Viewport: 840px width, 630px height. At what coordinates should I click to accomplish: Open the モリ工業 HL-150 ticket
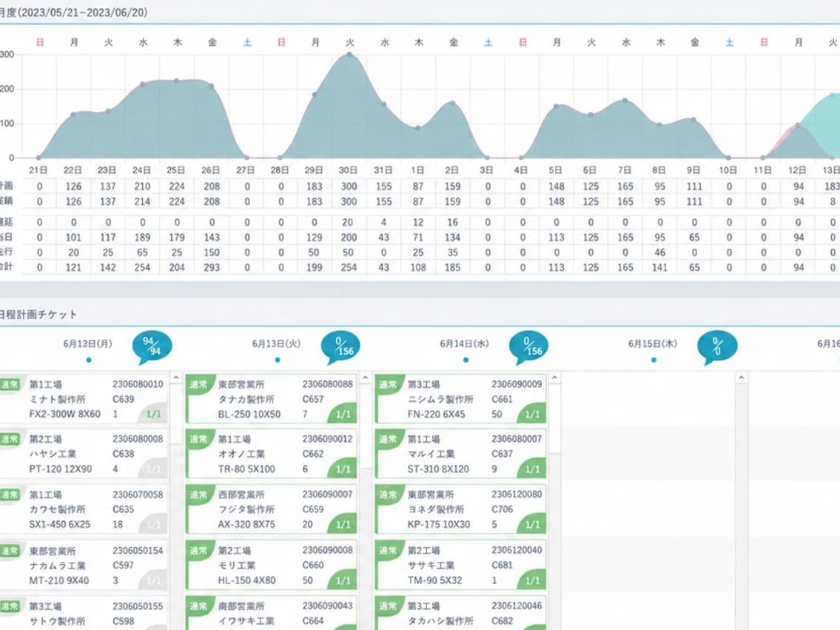(x=272, y=565)
